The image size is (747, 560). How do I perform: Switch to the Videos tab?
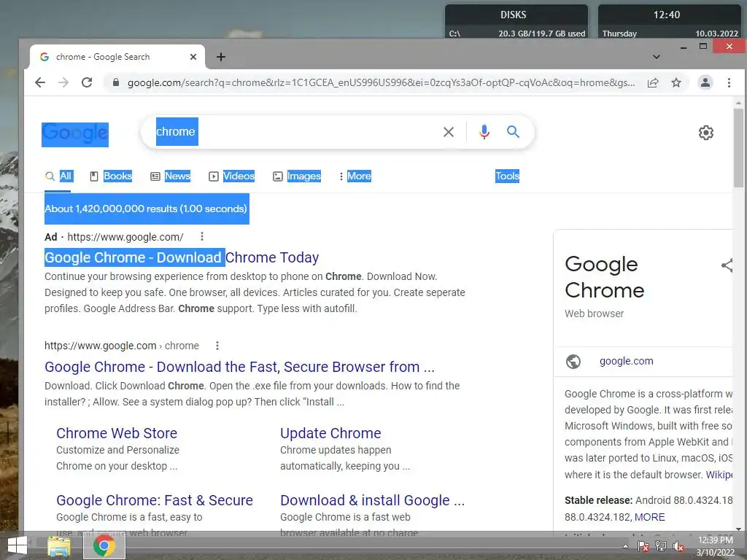pos(232,176)
